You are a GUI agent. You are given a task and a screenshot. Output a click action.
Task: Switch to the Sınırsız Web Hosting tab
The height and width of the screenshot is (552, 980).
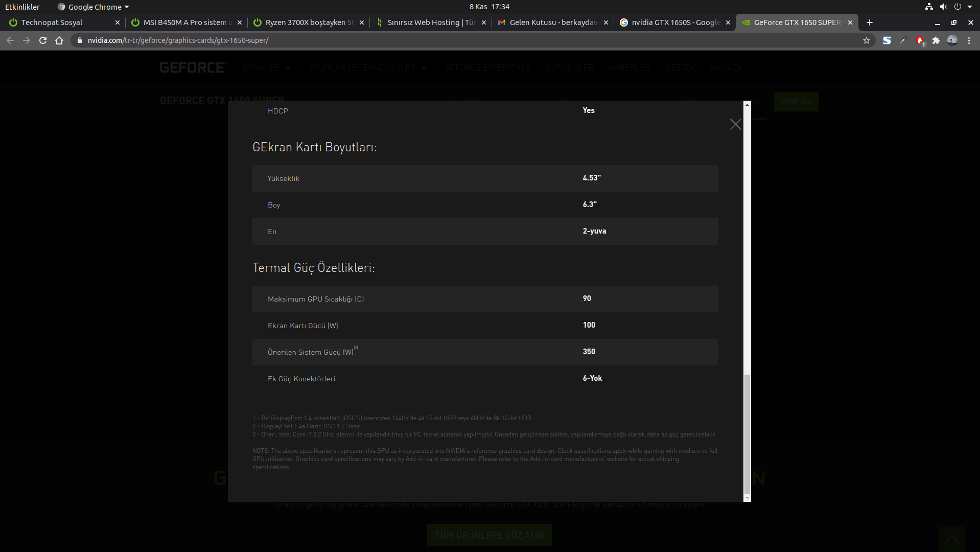tap(431, 22)
